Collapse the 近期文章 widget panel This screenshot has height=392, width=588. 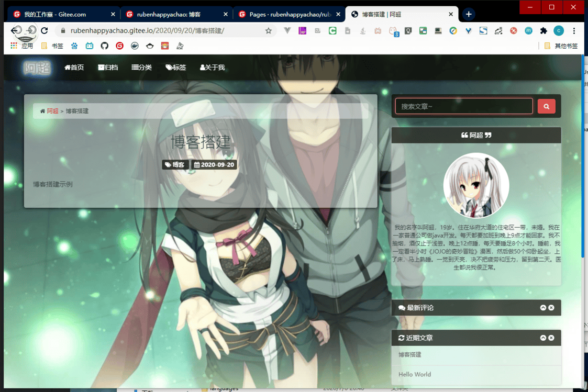(x=543, y=338)
